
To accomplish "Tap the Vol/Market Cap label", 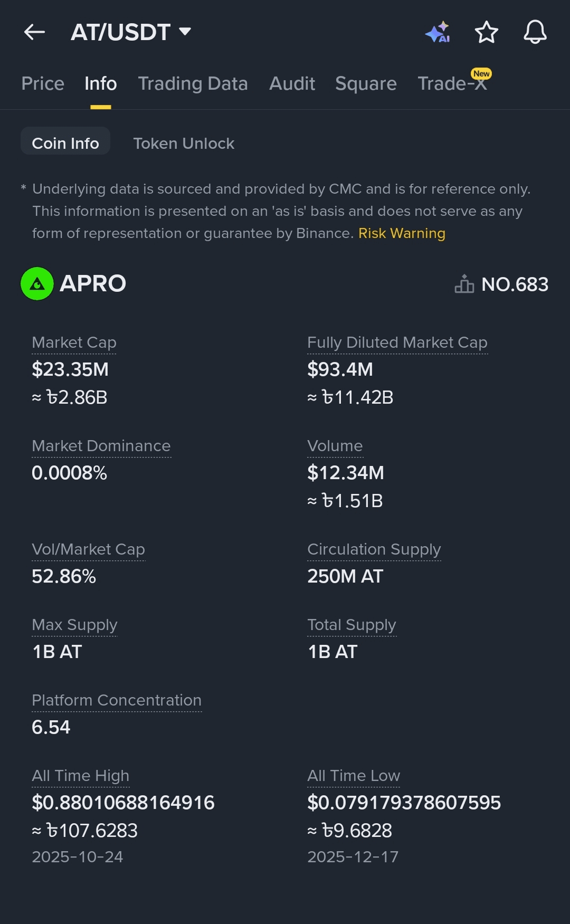I will [x=88, y=549].
